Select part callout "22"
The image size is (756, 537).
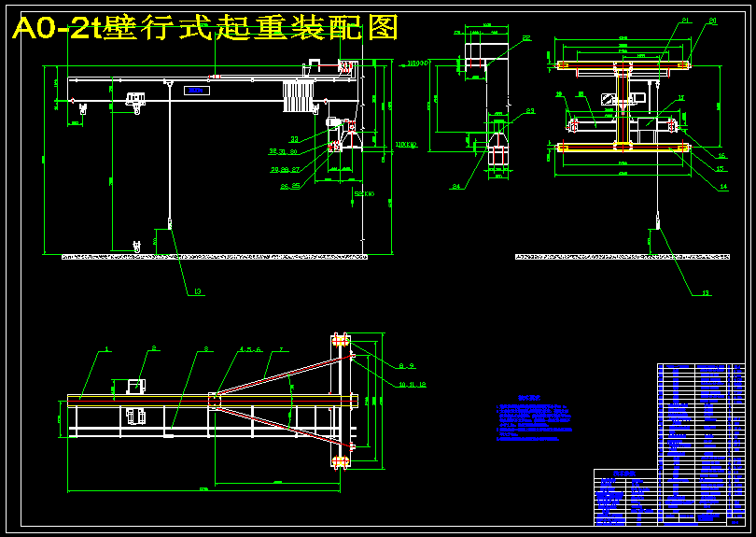[x=526, y=37]
